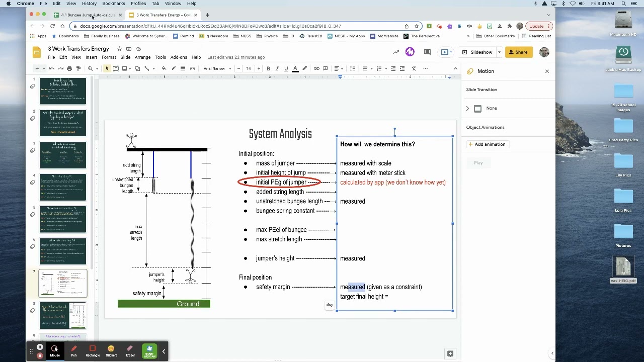Open the Border color pencil
644x362 pixels.
(174, 68)
